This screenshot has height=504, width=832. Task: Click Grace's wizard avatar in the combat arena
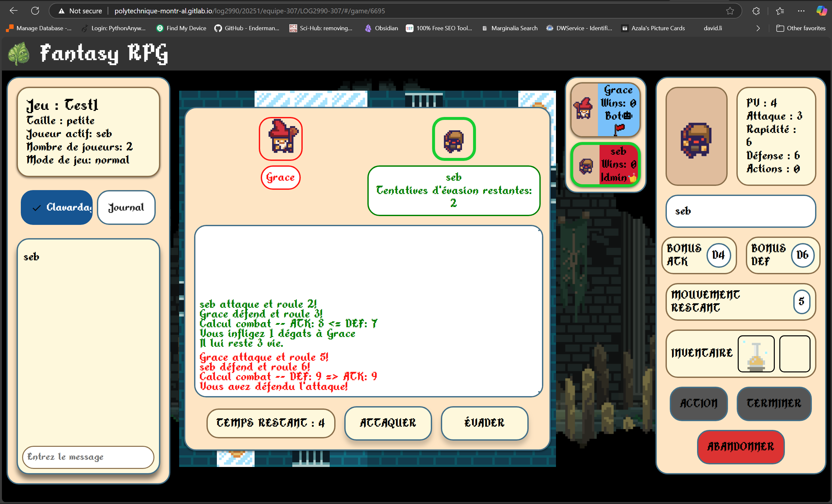pos(280,138)
